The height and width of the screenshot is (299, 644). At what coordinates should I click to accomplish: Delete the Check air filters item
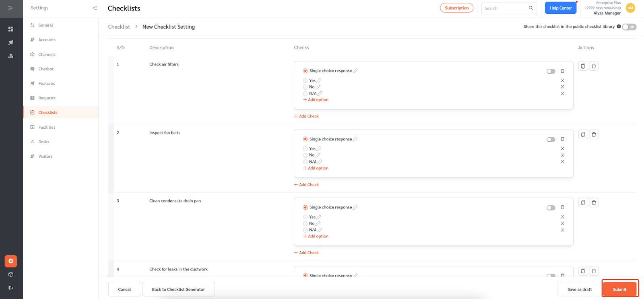pos(594,66)
